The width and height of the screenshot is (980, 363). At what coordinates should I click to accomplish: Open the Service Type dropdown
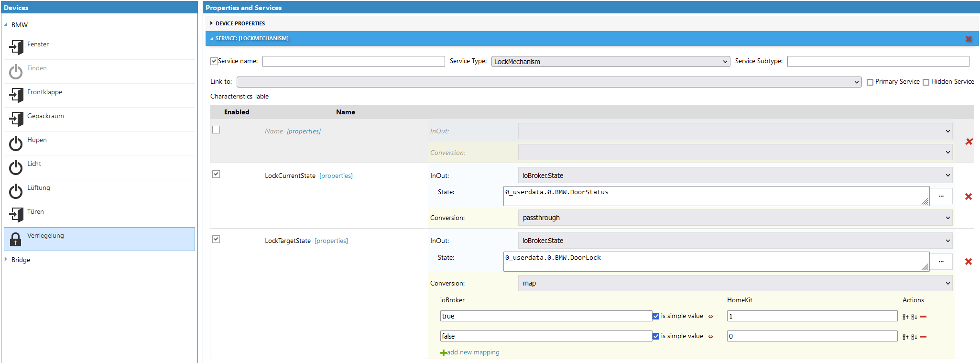tap(610, 62)
